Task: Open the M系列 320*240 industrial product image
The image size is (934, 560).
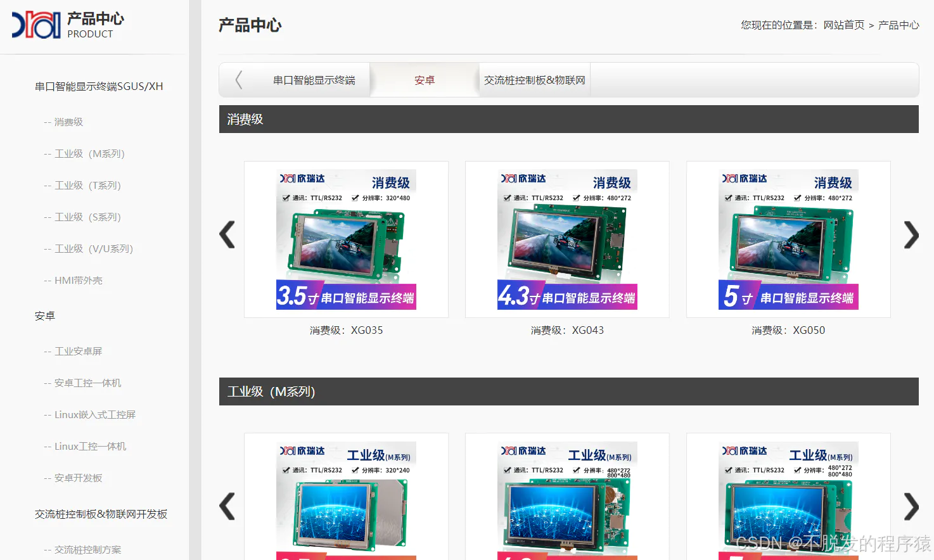Action: click(346, 497)
